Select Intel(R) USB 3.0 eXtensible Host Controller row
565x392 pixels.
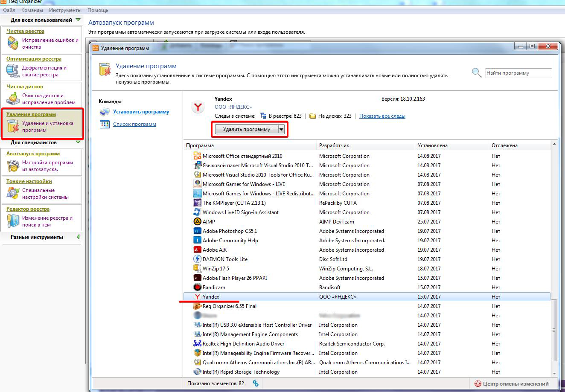click(367, 325)
